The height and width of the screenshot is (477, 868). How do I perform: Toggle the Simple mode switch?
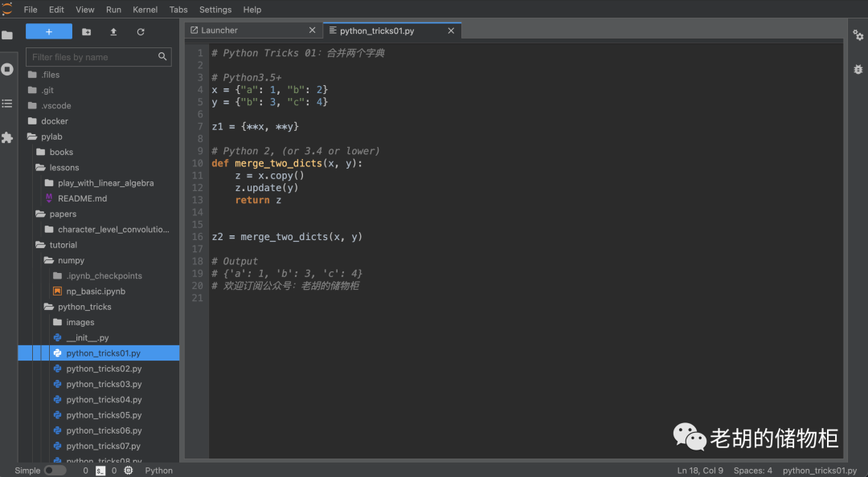click(x=55, y=471)
